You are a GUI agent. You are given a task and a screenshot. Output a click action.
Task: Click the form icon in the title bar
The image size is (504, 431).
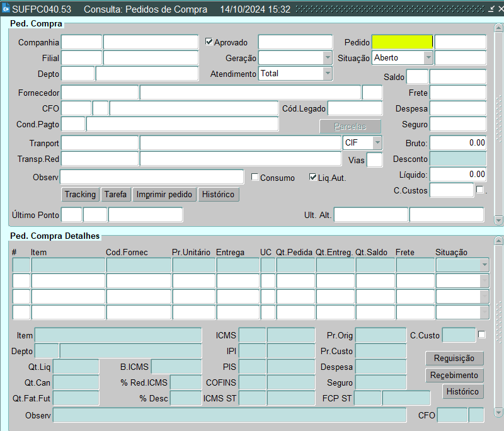(x=6, y=9)
